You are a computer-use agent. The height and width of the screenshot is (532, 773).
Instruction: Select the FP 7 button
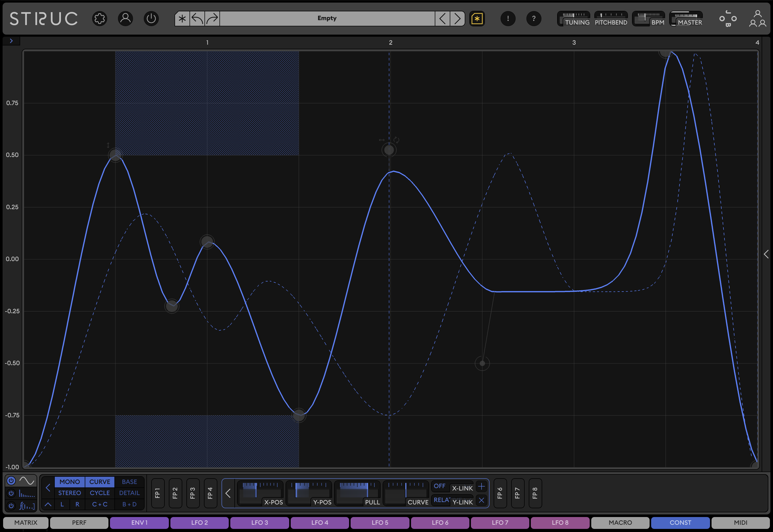517,493
